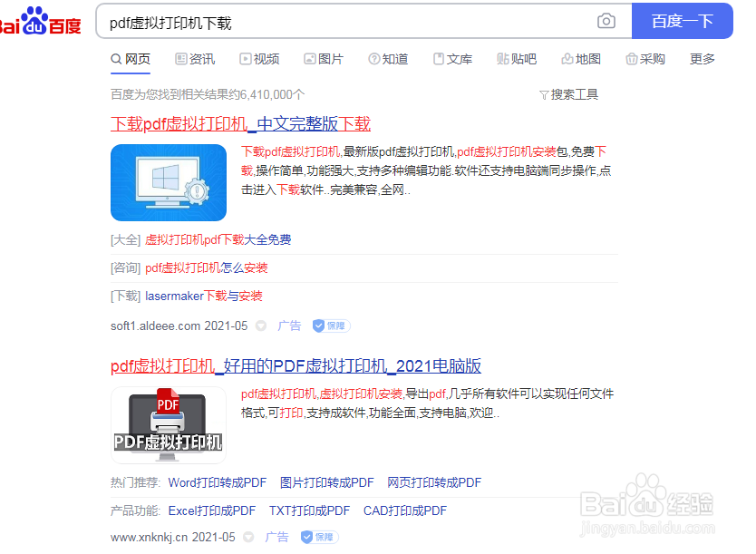756x554 pixels.
Task: Open result 下载pdf虚拟打印机_中文完整版下载
Action: coord(240,124)
